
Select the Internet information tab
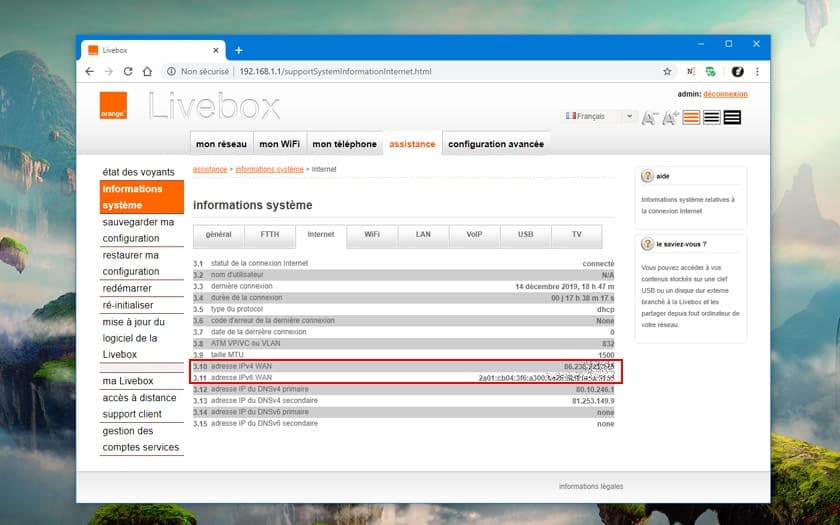[321, 235]
